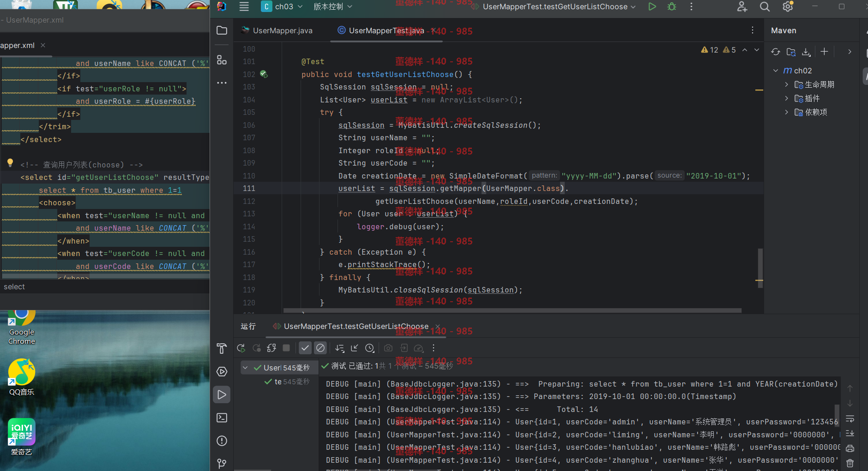
Task: Expand the 插件 Maven node
Action: pyautogui.click(x=786, y=98)
